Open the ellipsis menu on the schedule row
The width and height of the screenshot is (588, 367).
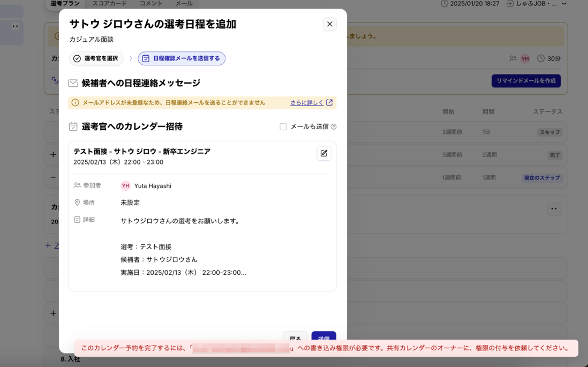(554, 208)
